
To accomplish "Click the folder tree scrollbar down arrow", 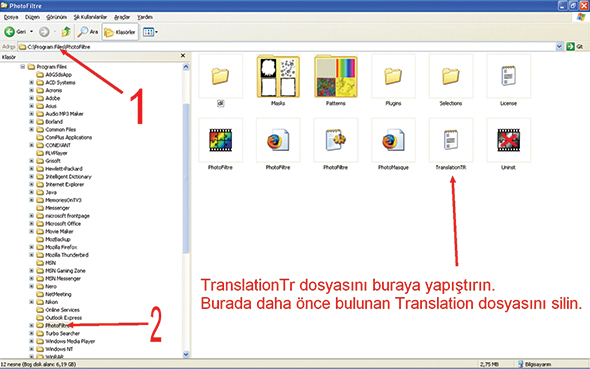I will coord(186,354).
